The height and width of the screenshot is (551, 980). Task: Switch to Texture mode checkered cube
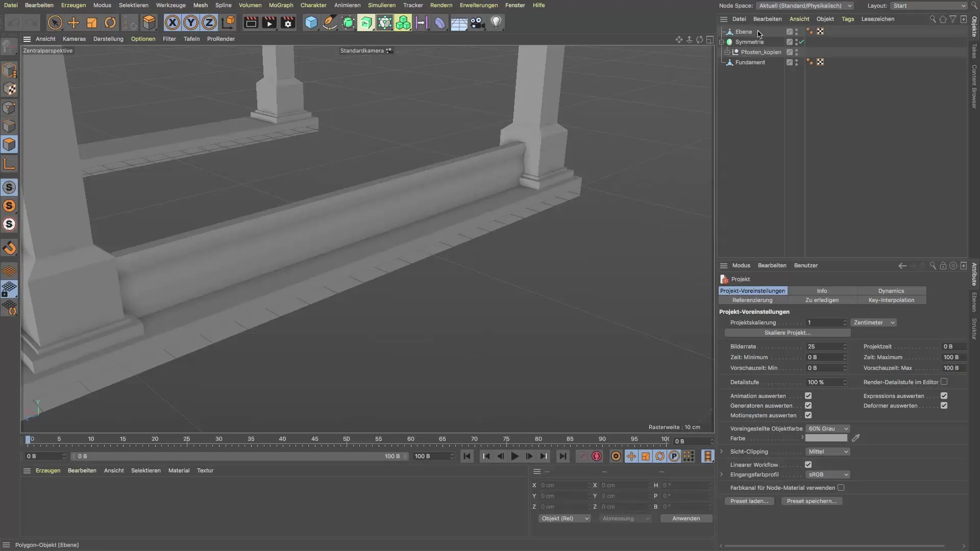(x=9, y=89)
